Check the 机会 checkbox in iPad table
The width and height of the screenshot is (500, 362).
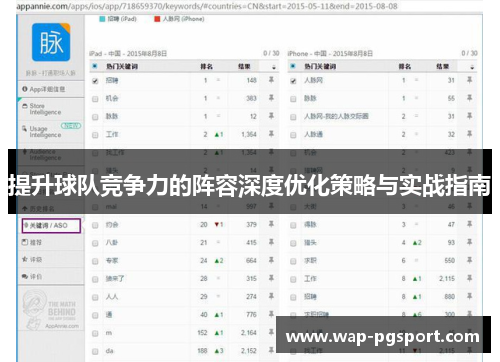(95, 99)
